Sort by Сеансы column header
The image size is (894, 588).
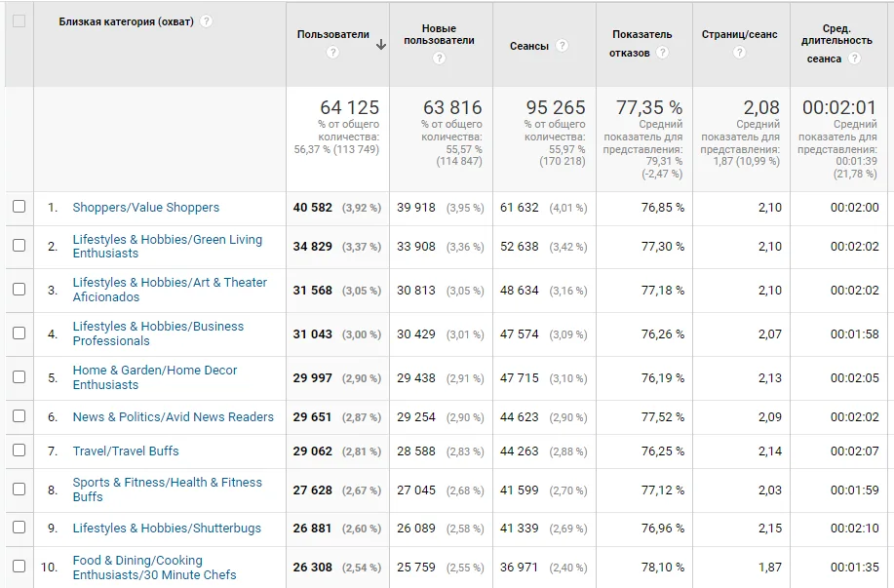[x=529, y=46]
